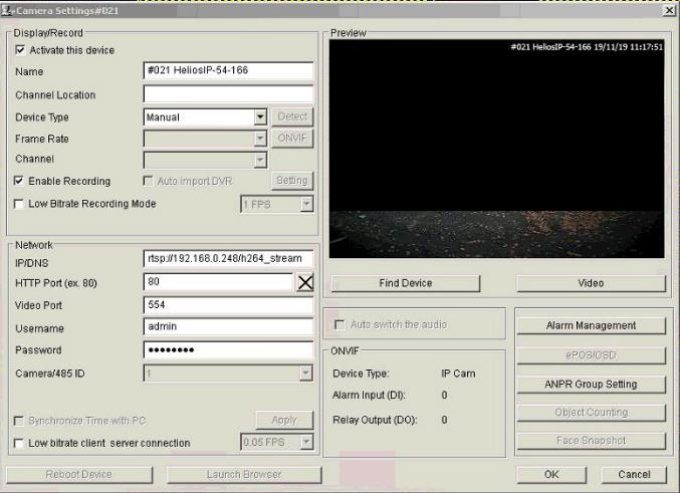Enable Low bitrate client server connection
680x493 pixels.
point(19,443)
